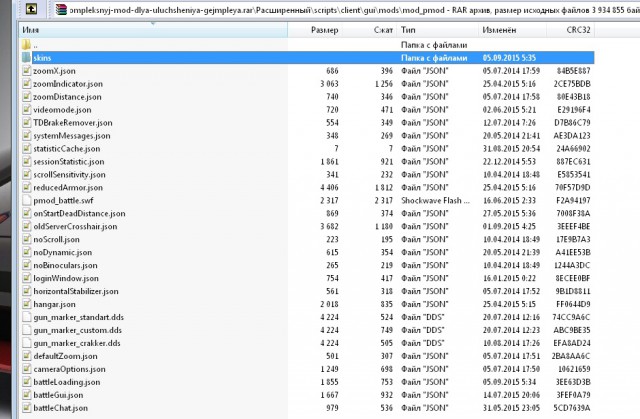The height and width of the screenshot is (419, 640).
Task: Click the videomode.json file icon
Action: click(27, 110)
